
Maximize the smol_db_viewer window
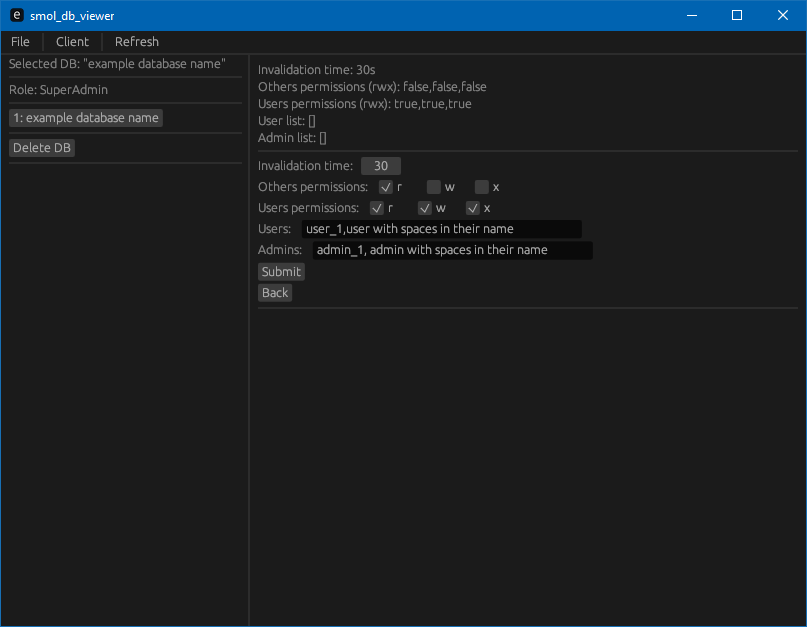737,15
